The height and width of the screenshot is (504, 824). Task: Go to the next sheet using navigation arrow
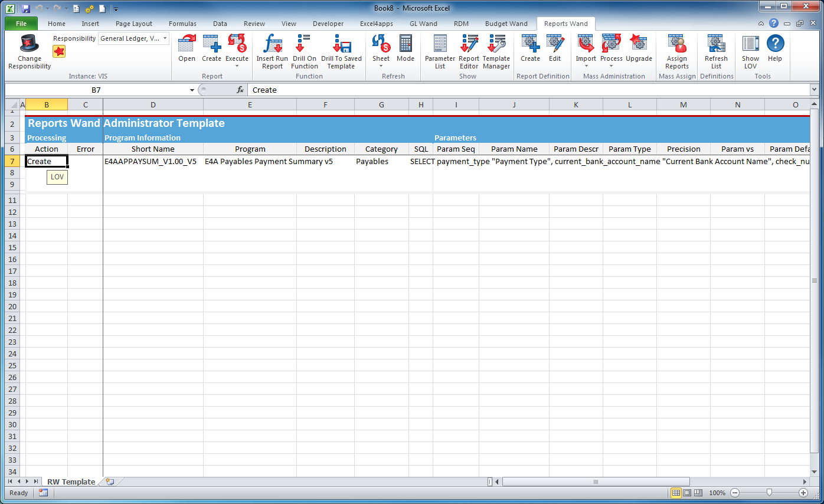coord(27,482)
